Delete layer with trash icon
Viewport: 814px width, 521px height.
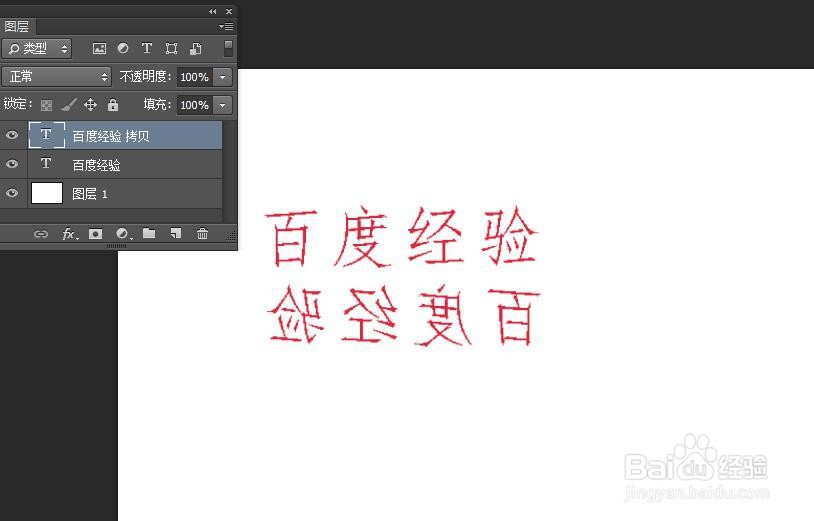(x=202, y=234)
